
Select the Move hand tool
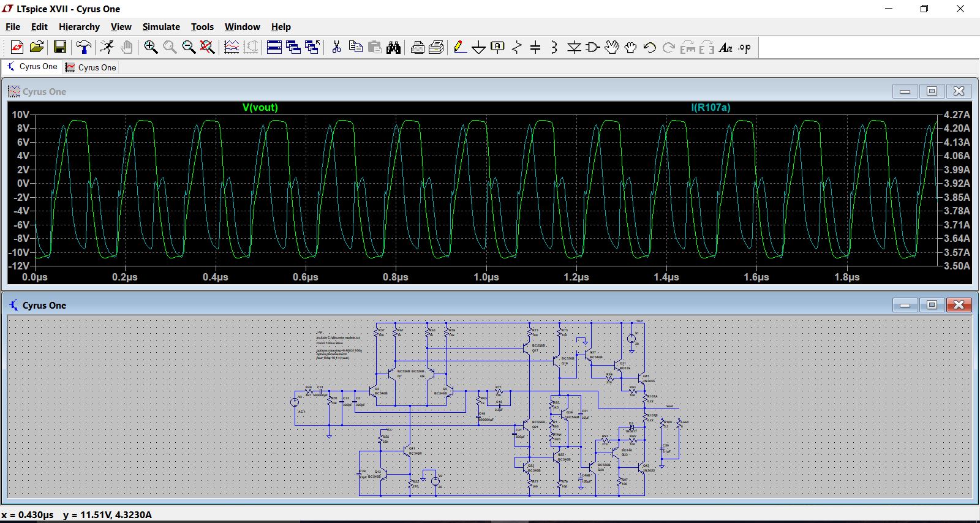tap(611, 47)
